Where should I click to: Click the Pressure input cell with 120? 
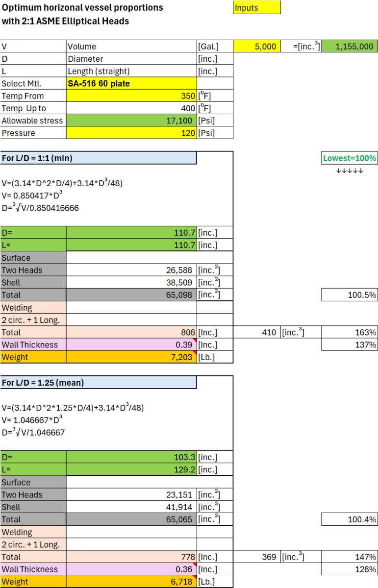[131, 133]
